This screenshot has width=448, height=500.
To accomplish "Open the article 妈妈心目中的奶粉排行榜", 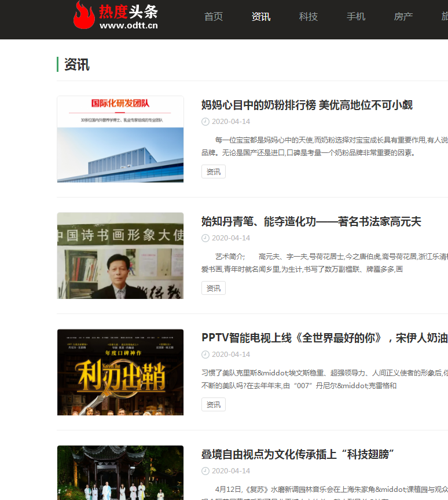I will (x=307, y=105).
